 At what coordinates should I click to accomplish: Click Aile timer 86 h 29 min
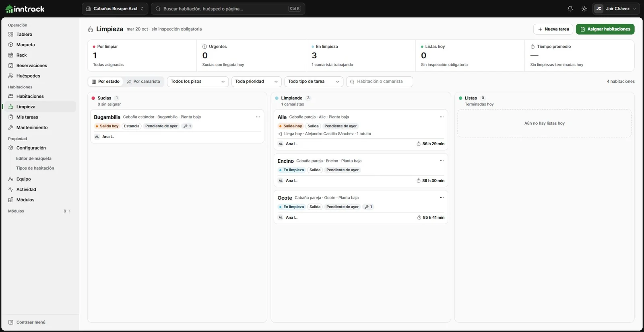430,144
